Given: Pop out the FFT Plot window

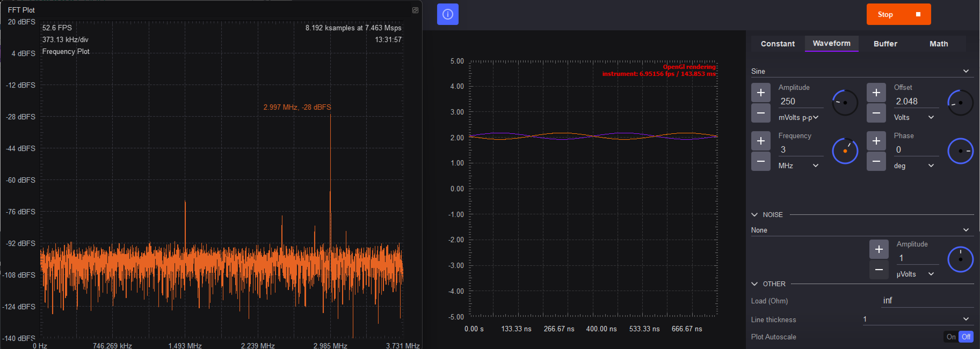Looking at the screenshot, I should pyautogui.click(x=415, y=10).
